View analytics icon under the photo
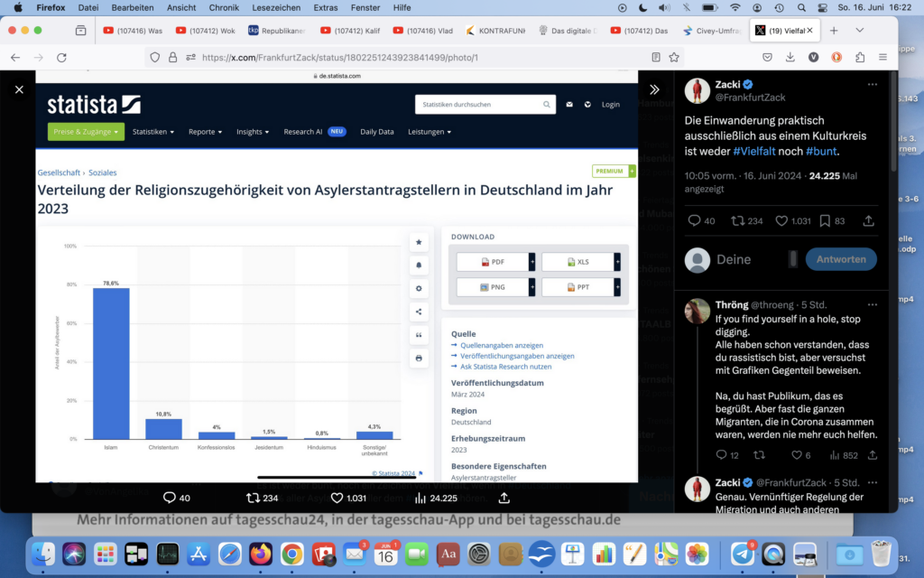The height and width of the screenshot is (578, 924). 420,498
